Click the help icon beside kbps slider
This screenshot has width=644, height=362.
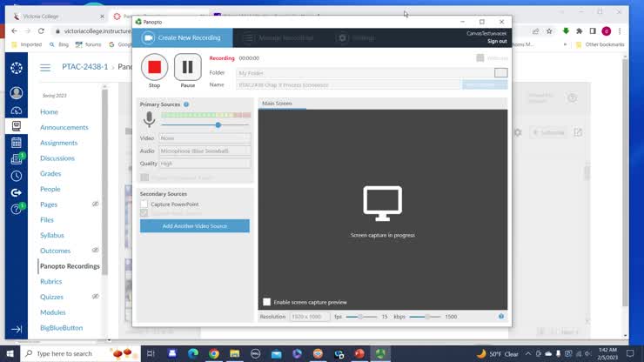(501, 317)
